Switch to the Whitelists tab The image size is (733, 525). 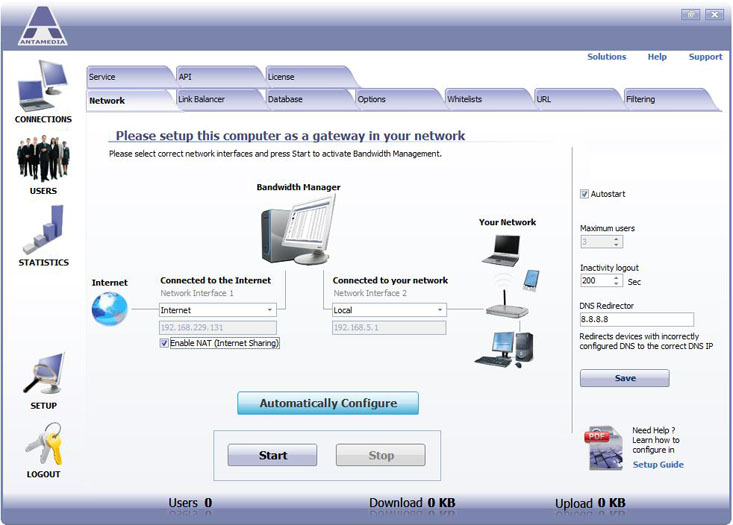[x=487, y=99]
